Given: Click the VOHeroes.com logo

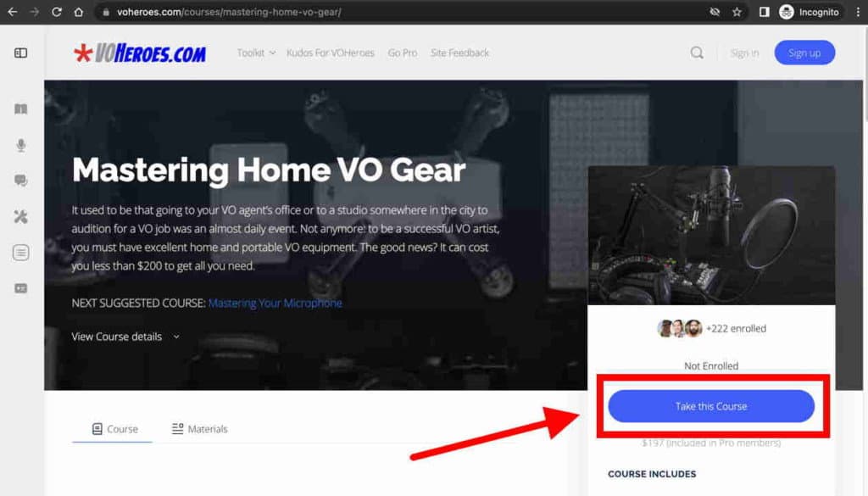Looking at the screenshot, I should (x=140, y=53).
